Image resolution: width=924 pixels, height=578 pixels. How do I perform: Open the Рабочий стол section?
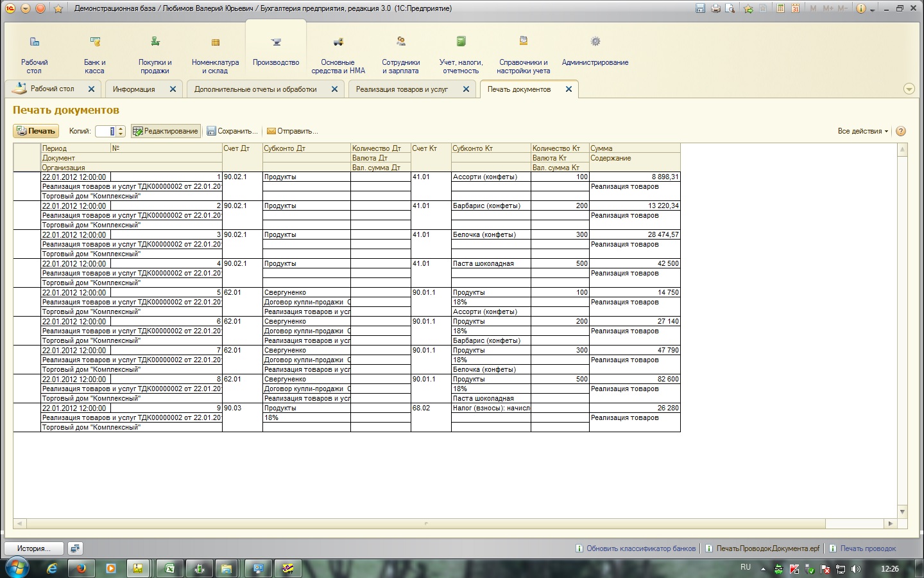(x=34, y=56)
